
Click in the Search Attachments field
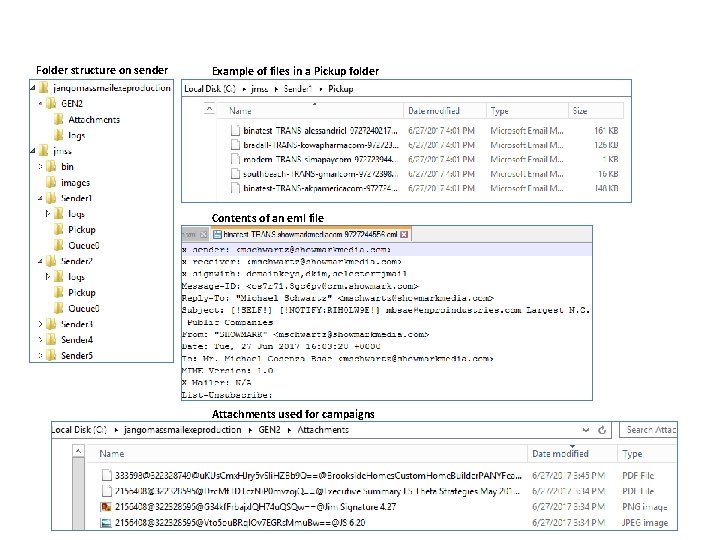648,430
